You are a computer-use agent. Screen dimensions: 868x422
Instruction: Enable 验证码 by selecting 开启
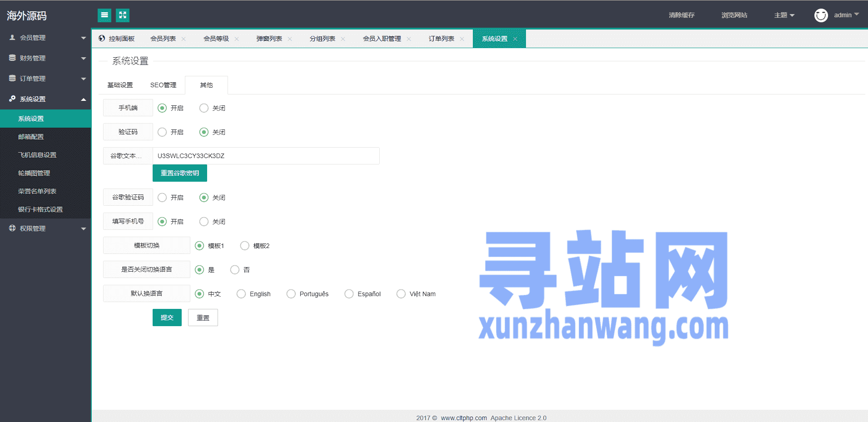(x=162, y=132)
